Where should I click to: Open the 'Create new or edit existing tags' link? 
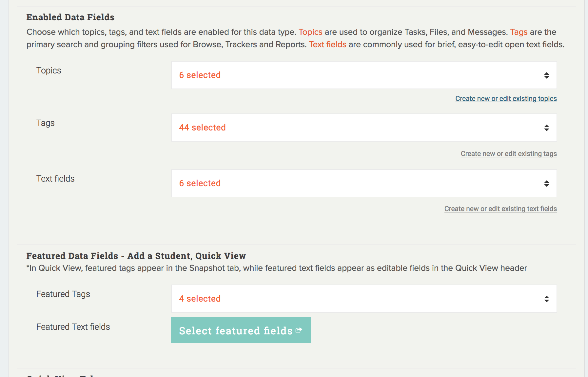point(508,154)
